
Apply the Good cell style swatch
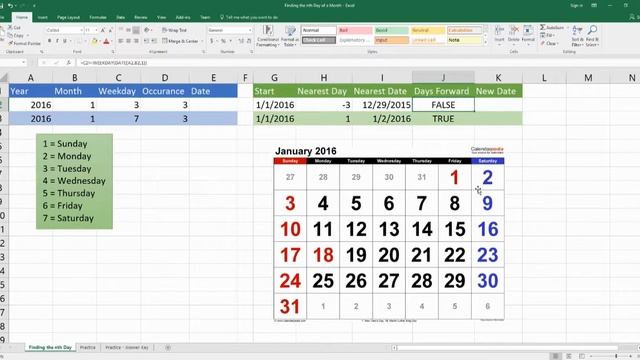click(391, 30)
